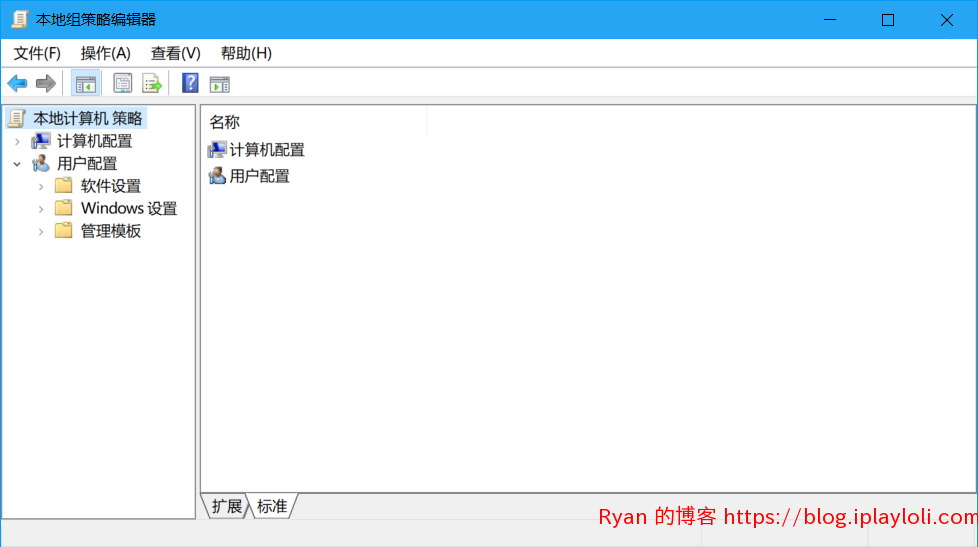The image size is (978, 547).
Task: Switch to the 扩展 tab
Action: click(x=226, y=506)
